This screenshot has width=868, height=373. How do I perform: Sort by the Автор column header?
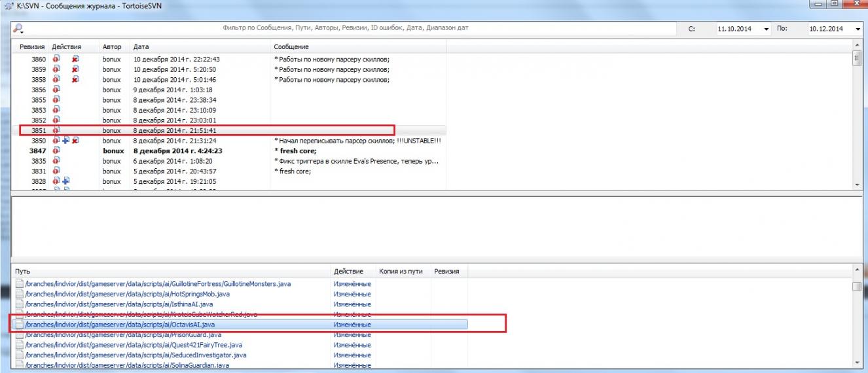coord(112,47)
